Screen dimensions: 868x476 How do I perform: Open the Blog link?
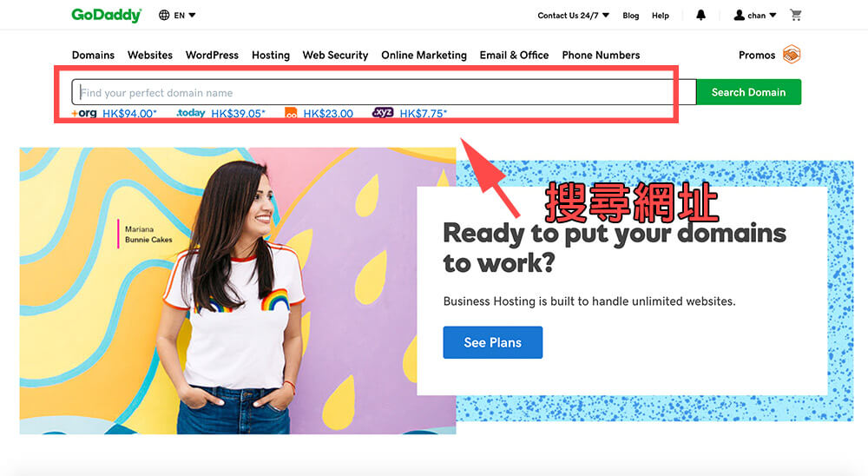(x=630, y=16)
